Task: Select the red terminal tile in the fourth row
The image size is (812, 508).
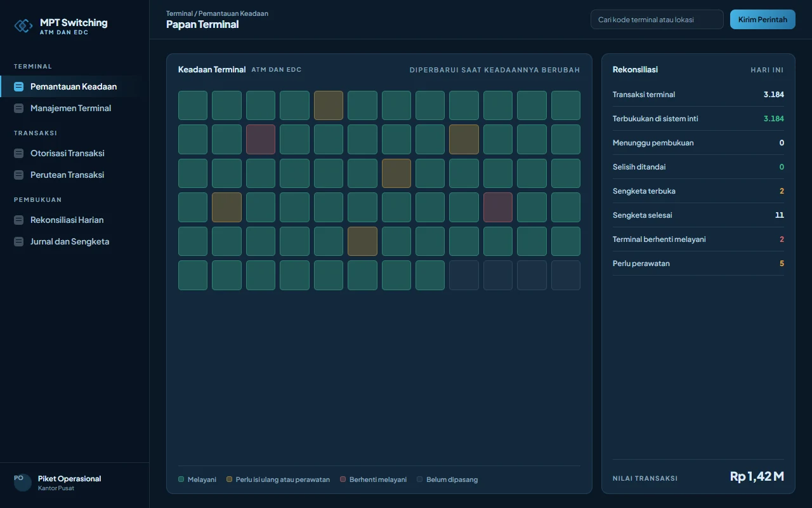Action: pyautogui.click(x=498, y=207)
